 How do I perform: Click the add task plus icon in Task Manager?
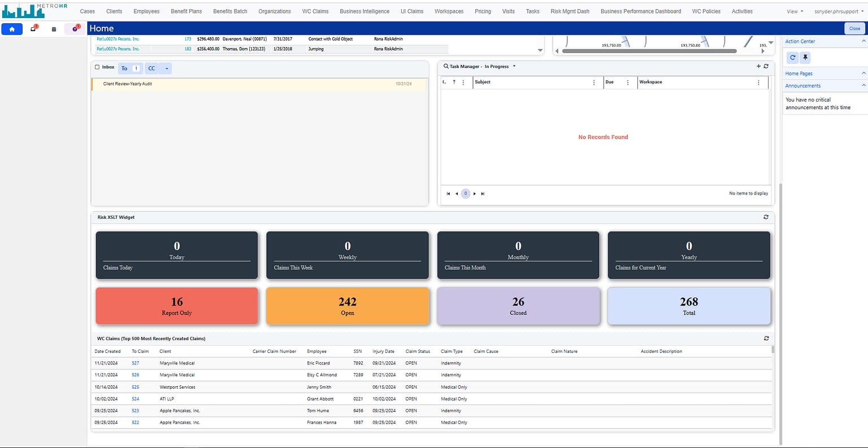click(758, 66)
